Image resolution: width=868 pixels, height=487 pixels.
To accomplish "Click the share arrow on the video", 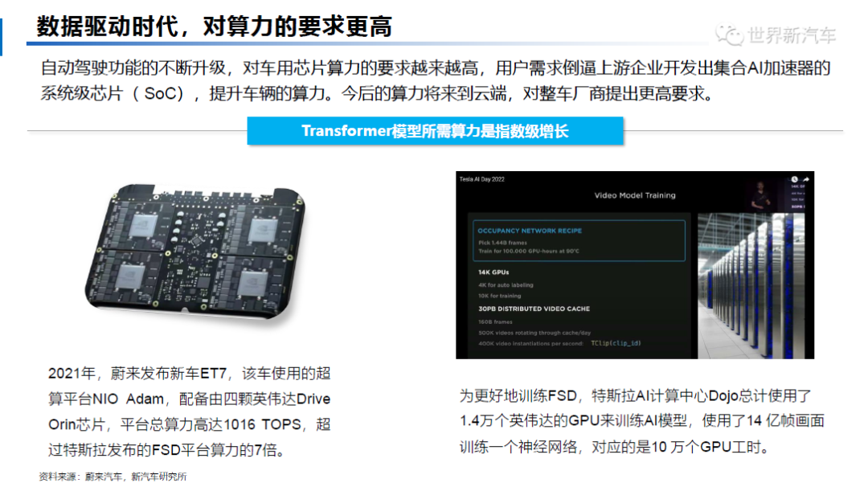I will tap(806, 179).
